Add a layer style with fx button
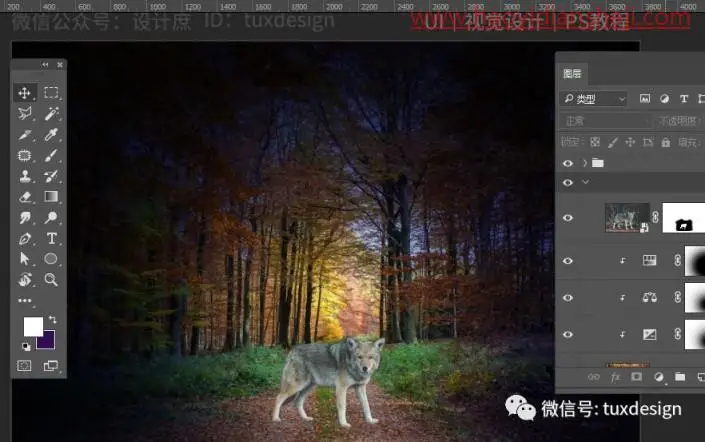This screenshot has height=442, width=705. [x=616, y=377]
